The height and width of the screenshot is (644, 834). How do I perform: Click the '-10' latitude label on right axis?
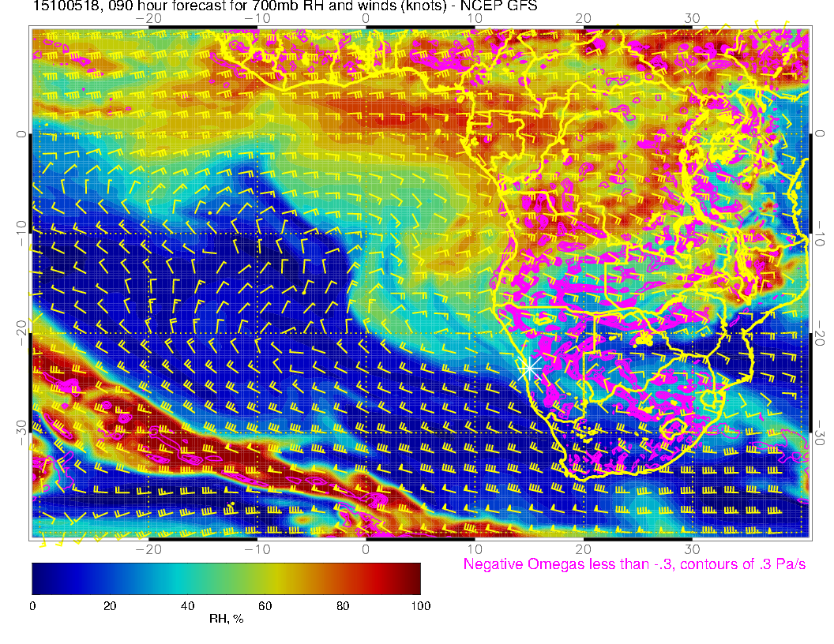(x=819, y=233)
